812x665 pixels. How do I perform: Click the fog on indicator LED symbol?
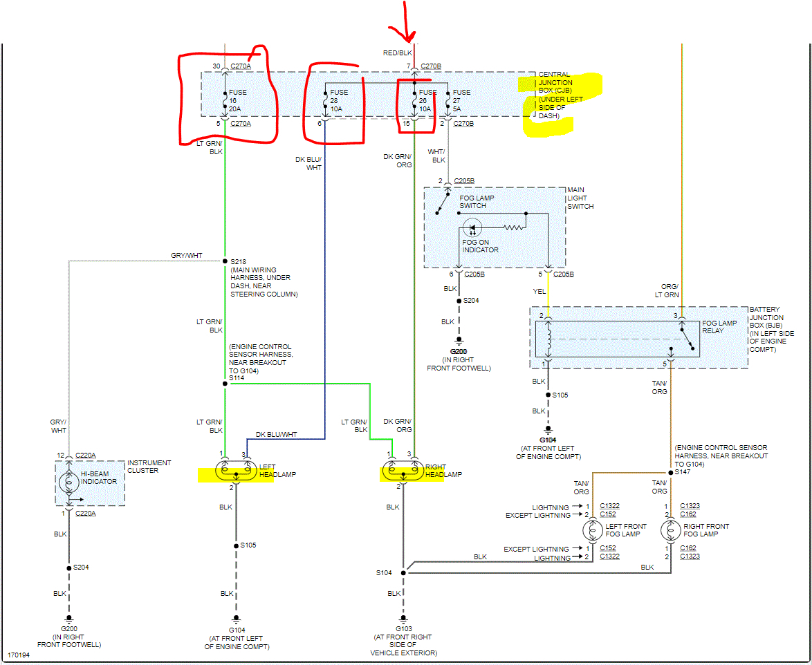(x=472, y=227)
